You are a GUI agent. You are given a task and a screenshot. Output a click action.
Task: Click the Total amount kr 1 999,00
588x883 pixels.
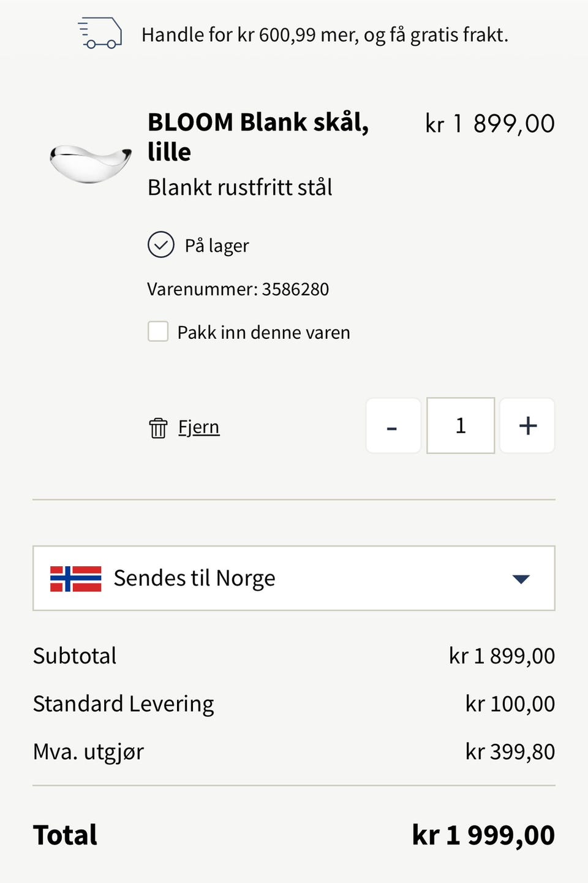(x=483, y=835)
